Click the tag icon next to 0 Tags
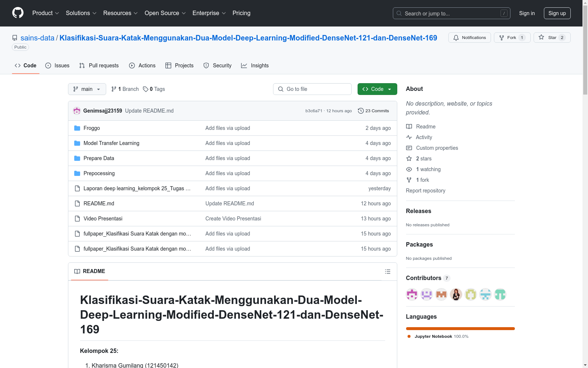The image size is (588, 368). (x=146, y=89)
